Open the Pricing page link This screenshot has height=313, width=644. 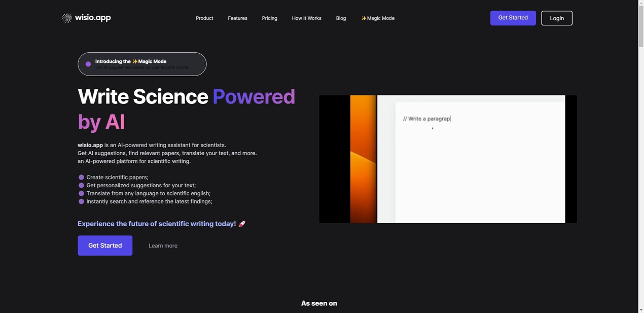[x=269, y=18]
